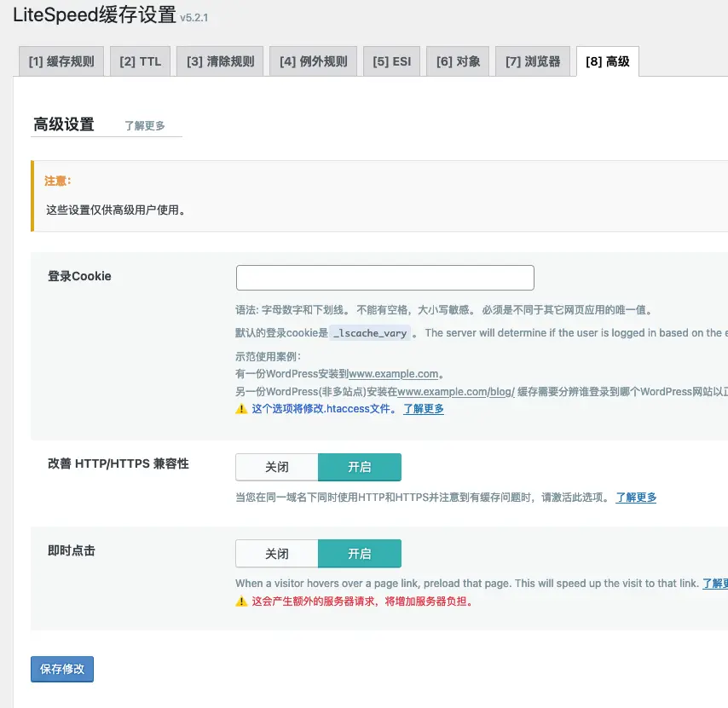Enable 改善 HTTP/HTTPS 兼容性 with 开启
728x708 pixels.
[360, 467]
